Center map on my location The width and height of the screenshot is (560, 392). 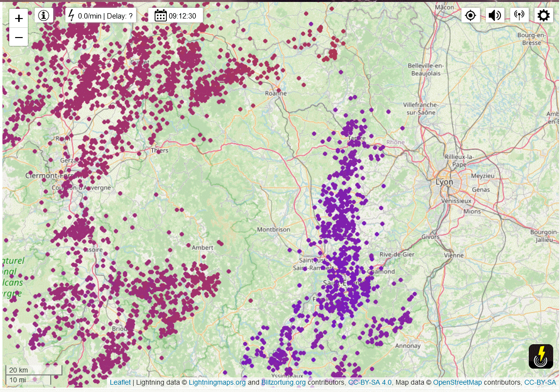[470, 15]
